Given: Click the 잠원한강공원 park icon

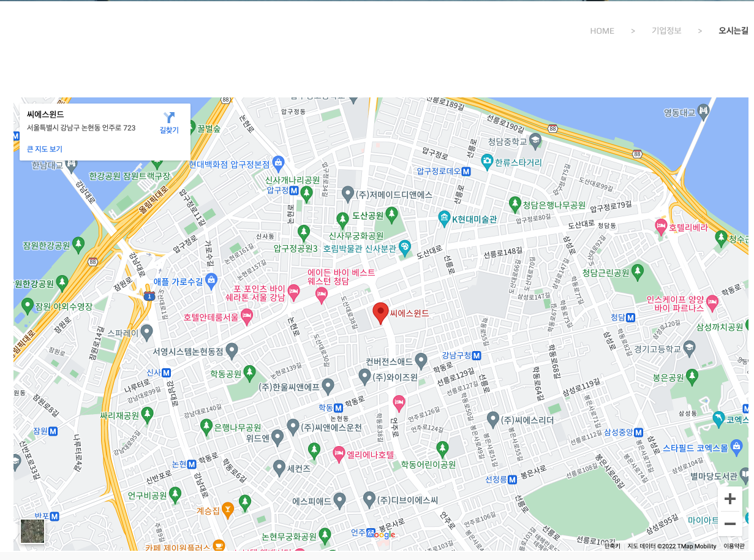Looking at the screenshot, I should 78,245.
